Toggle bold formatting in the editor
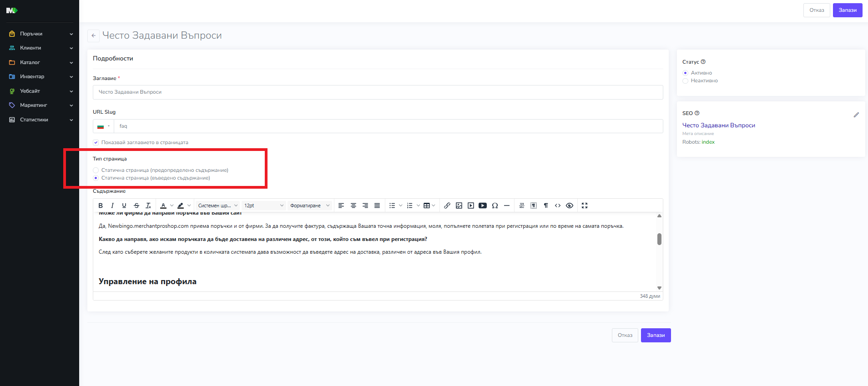The height and width of the screenshot is (386, 868). [101, 206]
